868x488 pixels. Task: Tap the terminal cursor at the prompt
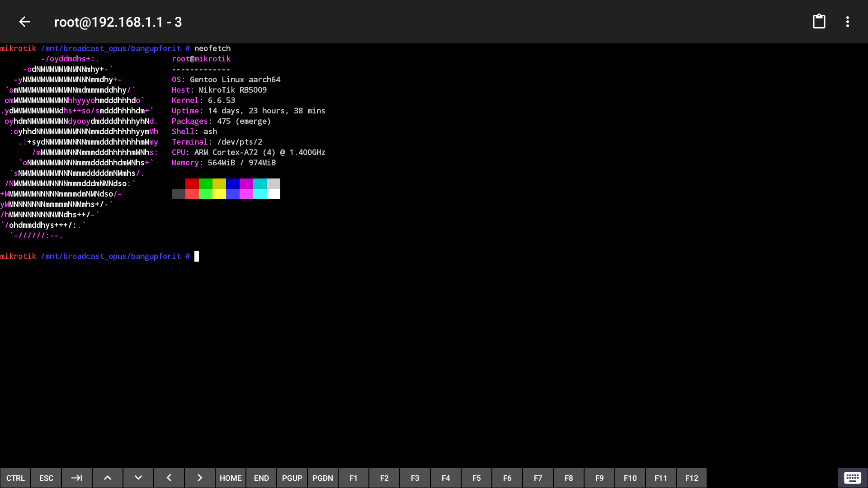tap(197, 256)
